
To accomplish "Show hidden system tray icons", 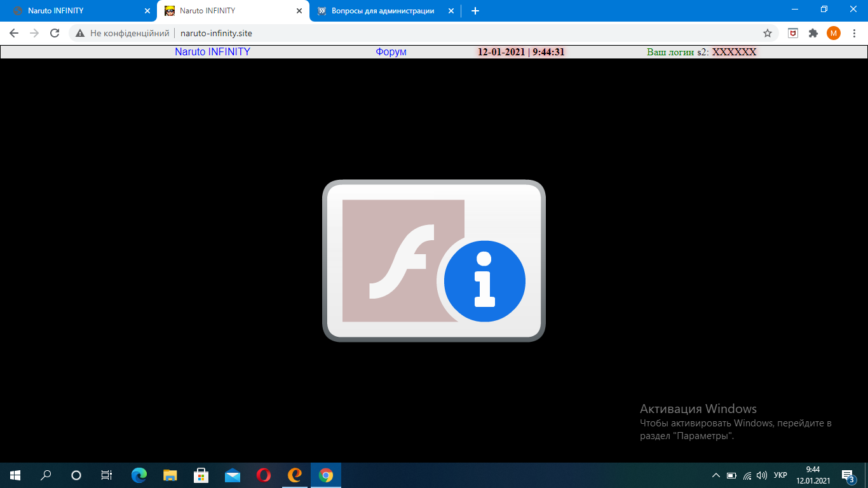I will point(716,475).
